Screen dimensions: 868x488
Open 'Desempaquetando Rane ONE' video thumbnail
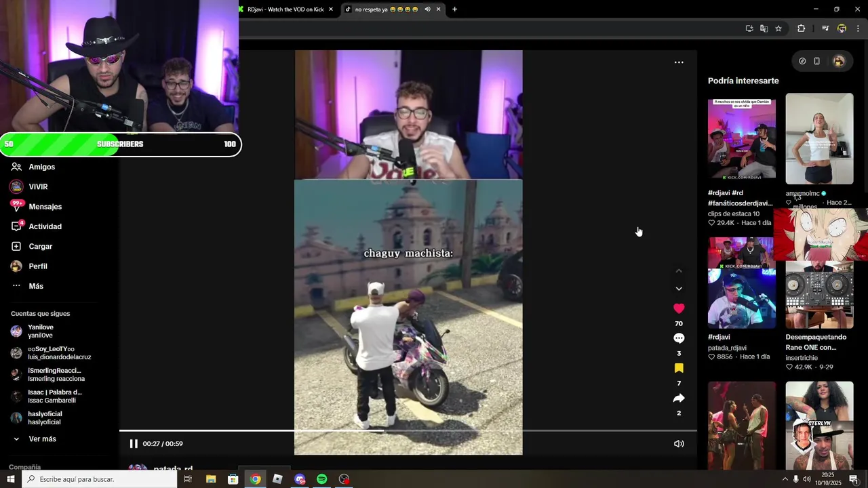point(819,295)
